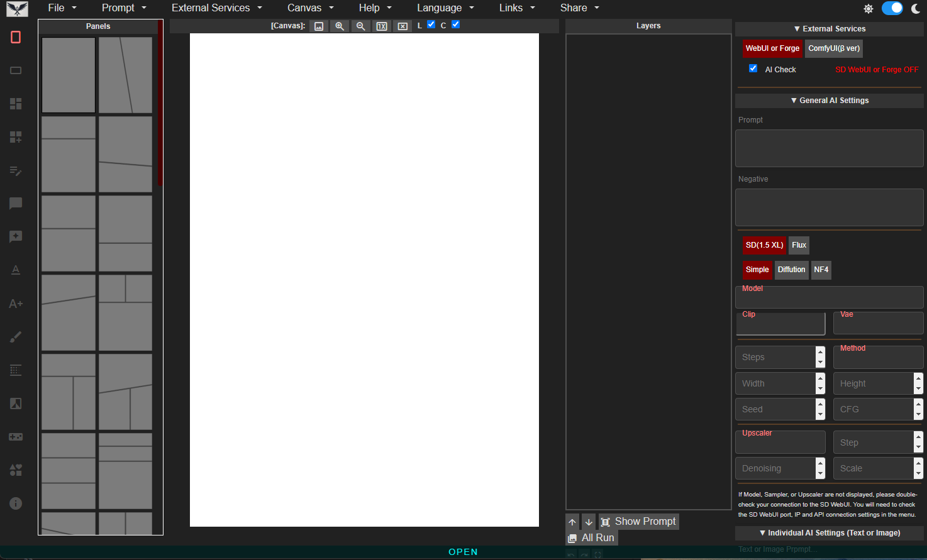Click the sun light-mode icon
Image resolution: width=927 pixels, height=560 pixels.
point(869,9)
